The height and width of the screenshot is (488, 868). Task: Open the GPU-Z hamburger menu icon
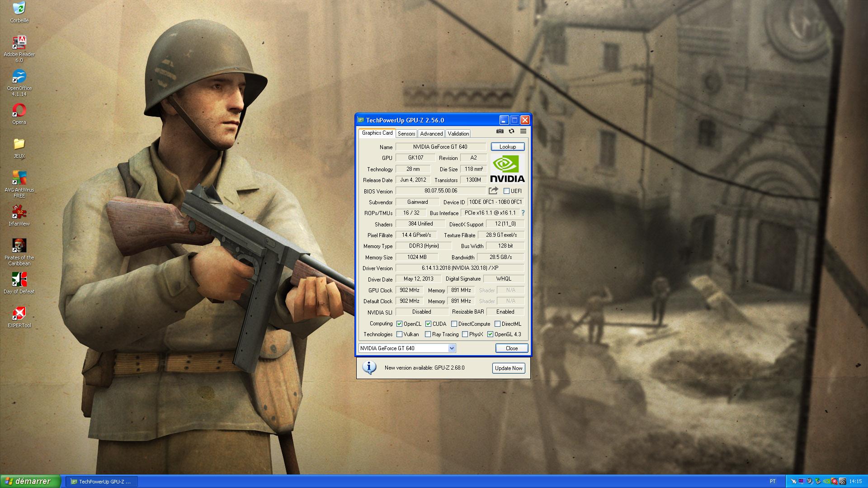coord(523,131)
